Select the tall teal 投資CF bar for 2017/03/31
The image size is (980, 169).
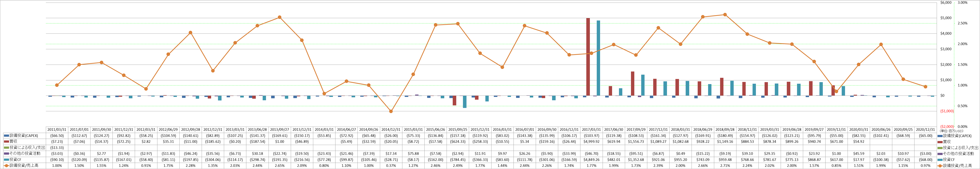pyautogui.click(x=599, y=58)
